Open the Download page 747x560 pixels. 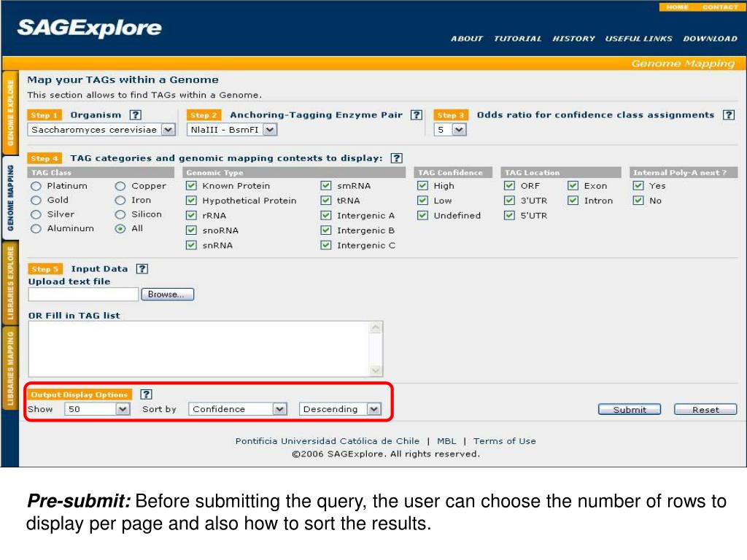[710, 39]
